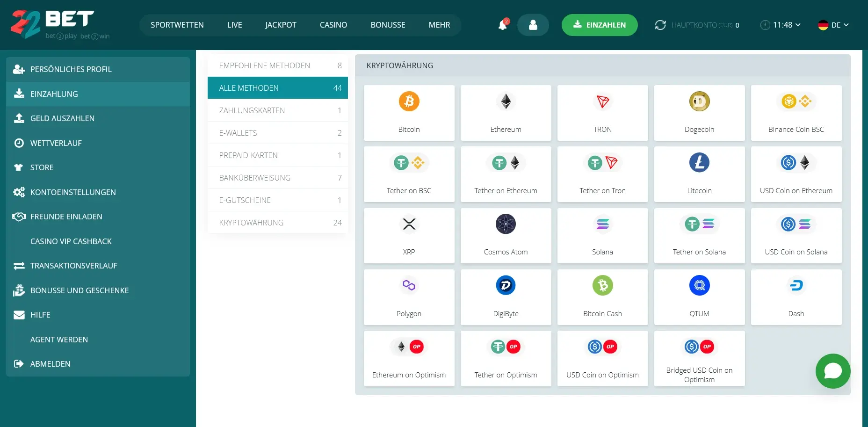Viewport: 868px width, 427px height.
Task: Click the green EINZAHLEN button
Action: click(x=599, y=25)
